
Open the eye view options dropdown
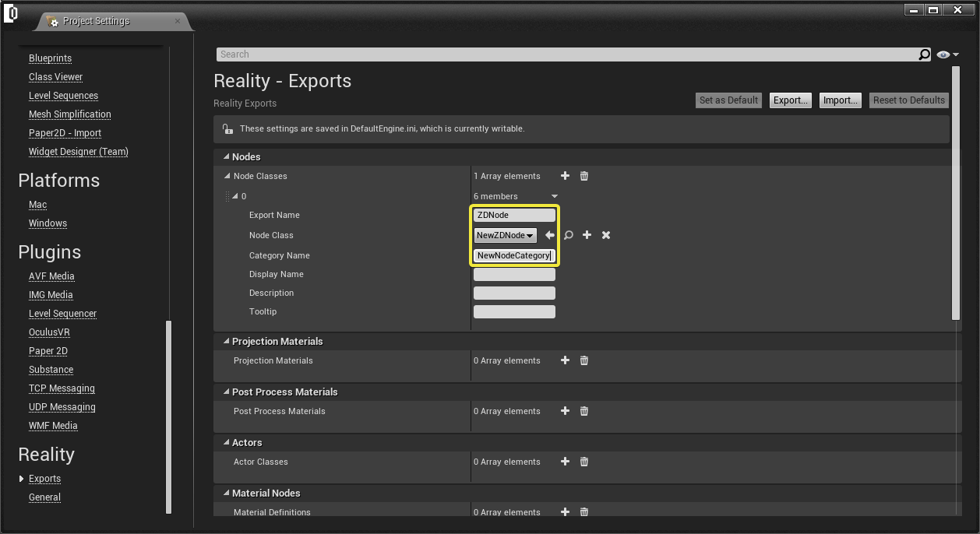tap(947, 54)
